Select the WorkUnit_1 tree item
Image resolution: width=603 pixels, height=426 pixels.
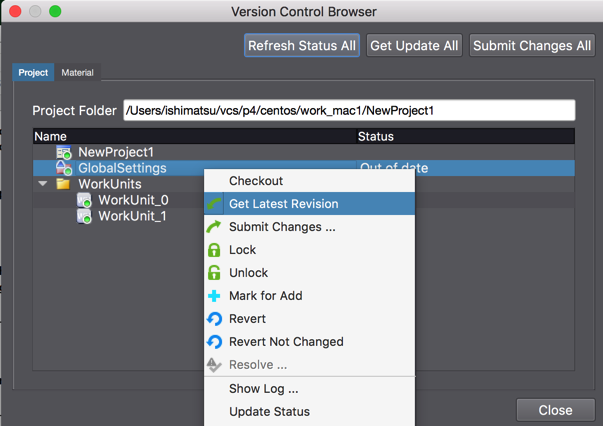[132, 216]
